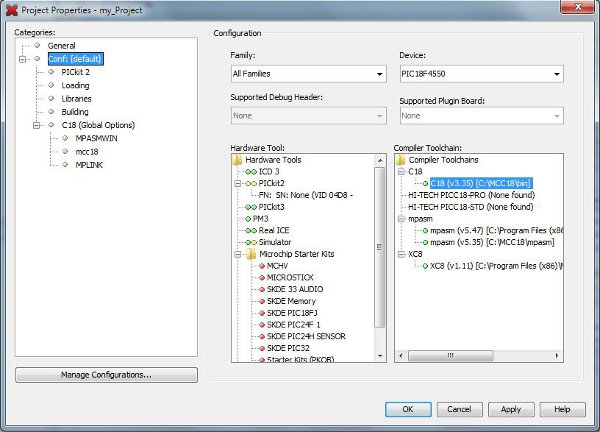Screen dimensions: 600x432
Task: Collapse the C18 (Global Options) node
Action: click(36, 125)
